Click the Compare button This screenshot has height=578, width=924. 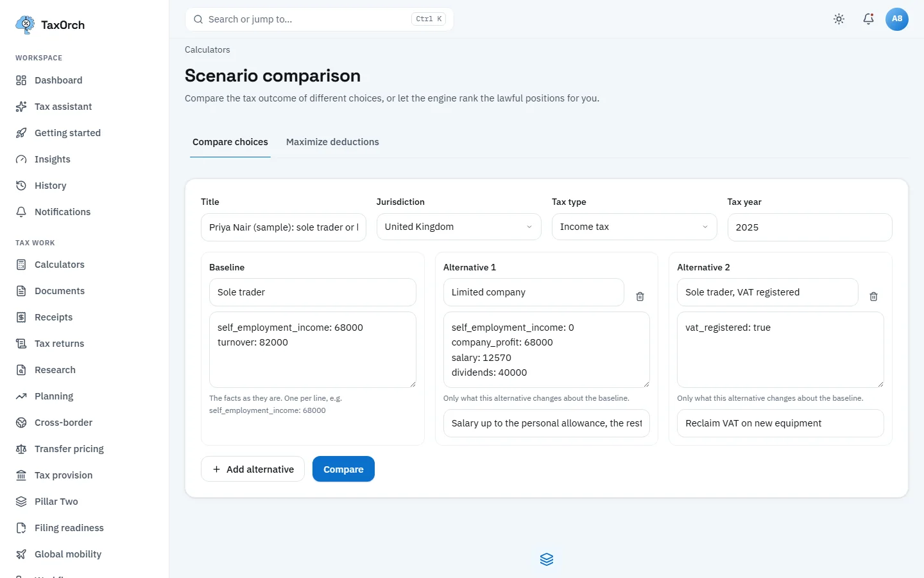pyautogui.click(x=343, y=469)
